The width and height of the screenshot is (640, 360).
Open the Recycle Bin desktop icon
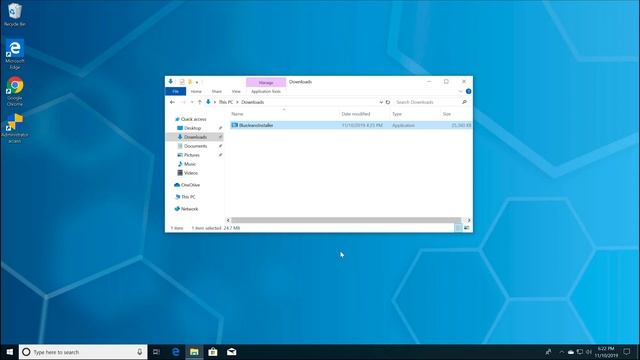click(15, 15)
